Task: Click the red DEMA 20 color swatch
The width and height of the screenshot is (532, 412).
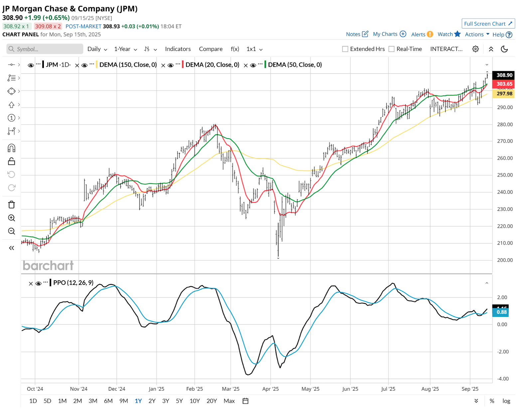Action: [183, 65]
